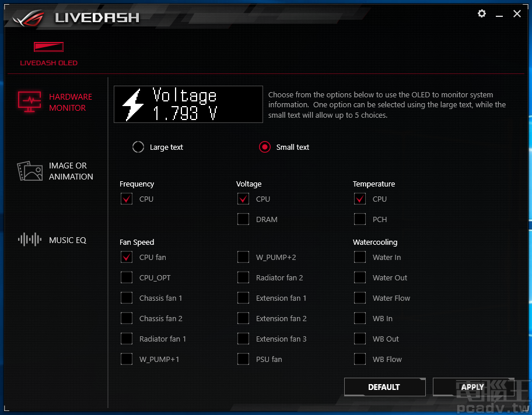Screen dimensions: 532x415
Task: Click the Frequency section heading
Action: tap(136, 184)
